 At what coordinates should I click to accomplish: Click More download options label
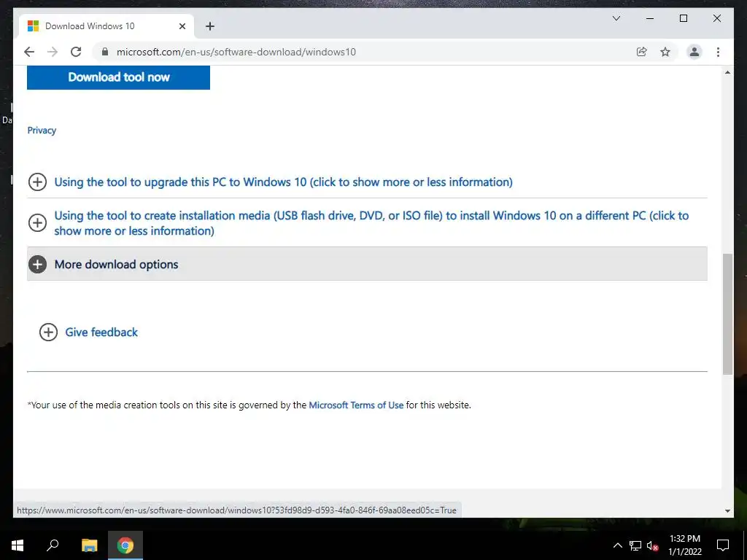coord(116,264)
